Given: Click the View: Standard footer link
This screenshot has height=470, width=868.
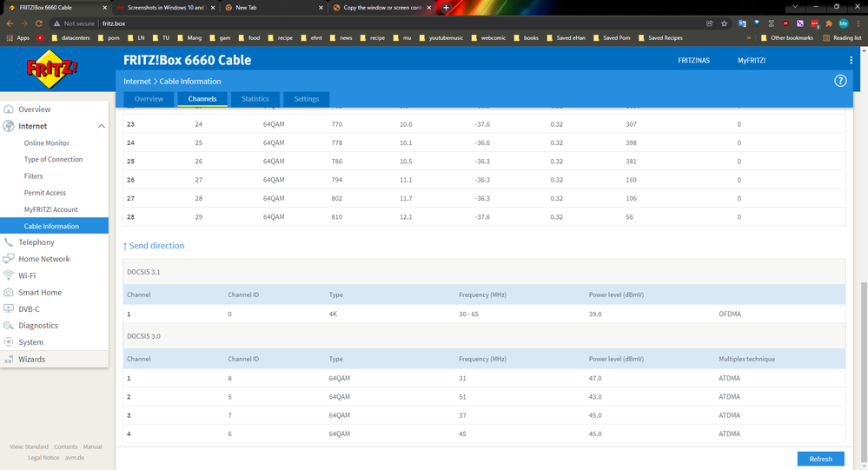Looking at the screenshot, I should click(29, 447).
